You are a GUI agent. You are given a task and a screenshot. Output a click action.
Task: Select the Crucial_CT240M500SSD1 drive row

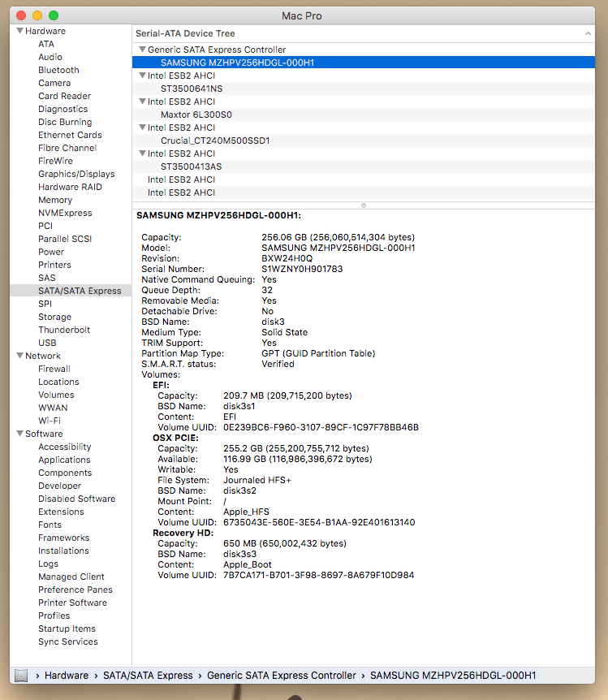[364, 140]
